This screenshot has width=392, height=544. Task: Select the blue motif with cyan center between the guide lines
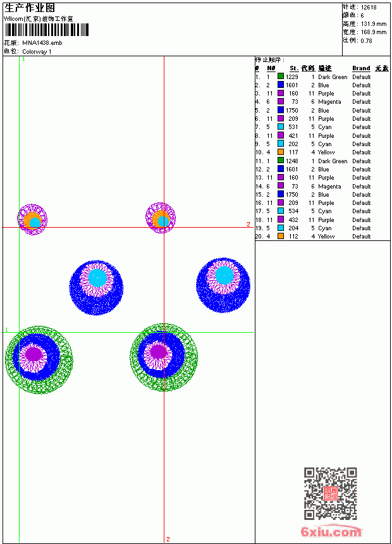[x=97, y=288]
